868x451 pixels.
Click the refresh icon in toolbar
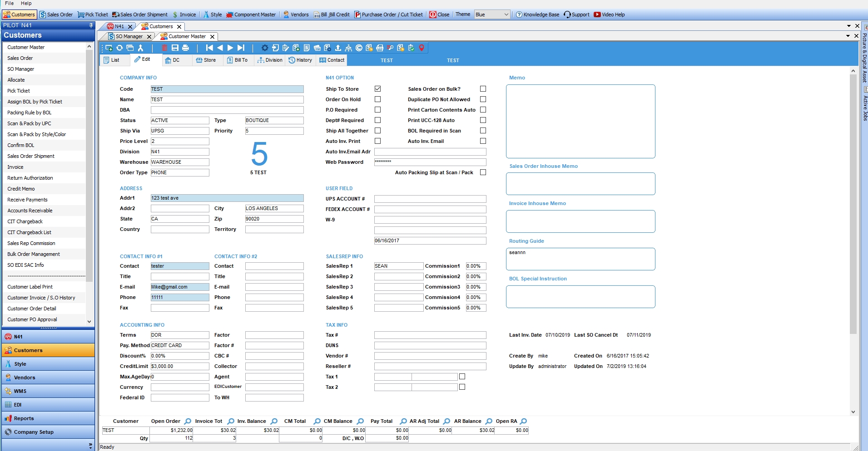119,48
